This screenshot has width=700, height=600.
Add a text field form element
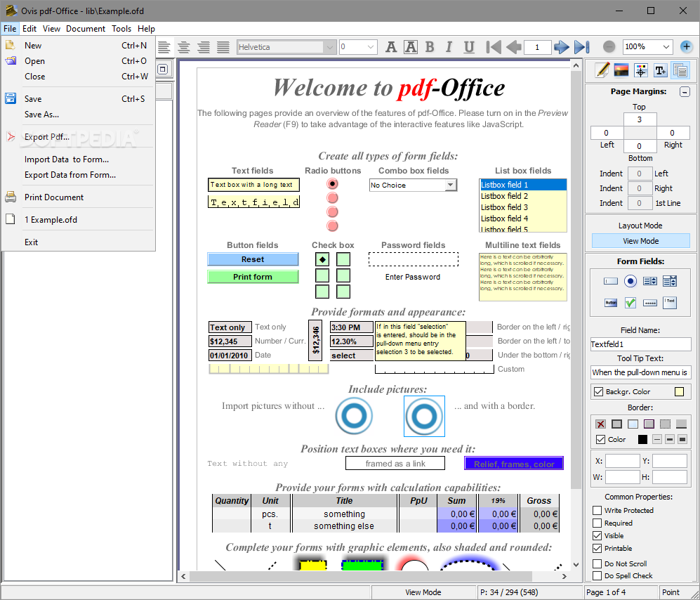click(x=610, y=281)
